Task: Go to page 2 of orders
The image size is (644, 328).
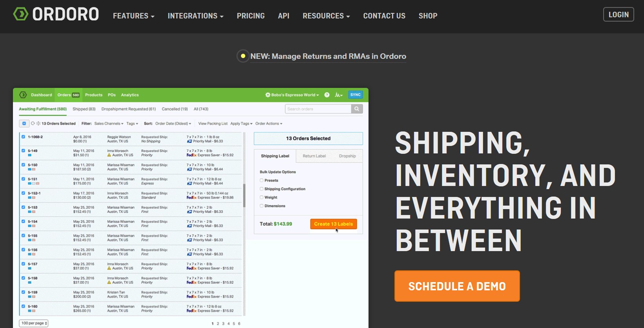Action: 218,324
